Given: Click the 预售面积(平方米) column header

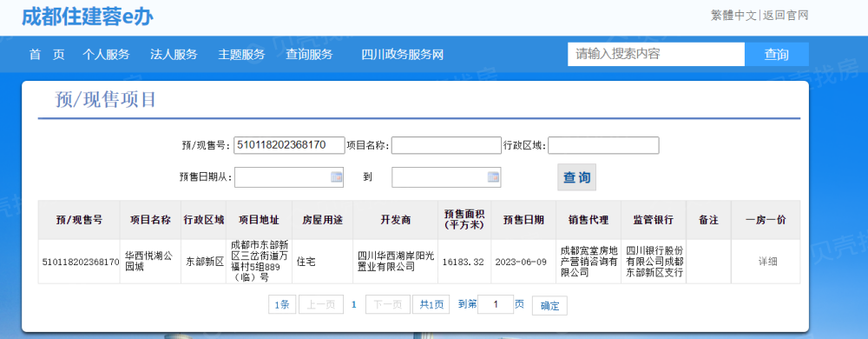Looking at the screenshot, I should (x=464, y=220).
